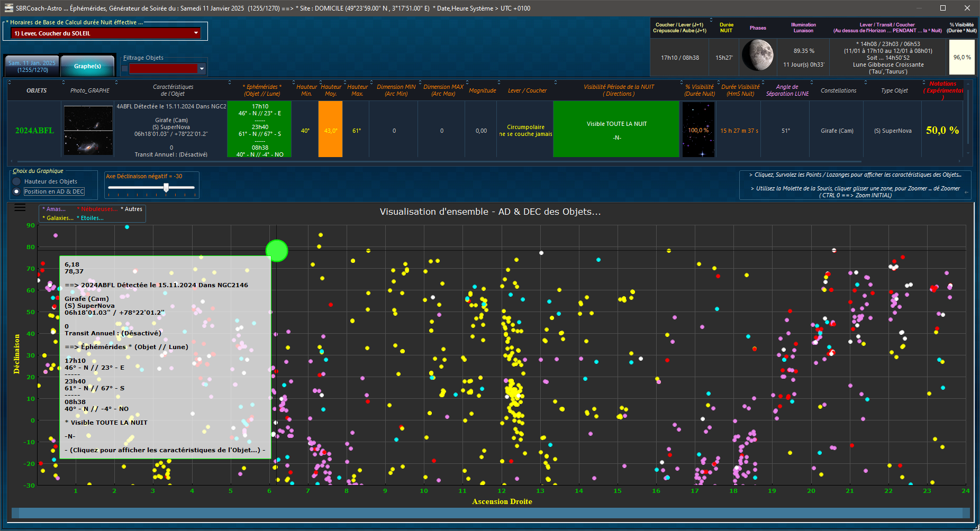Click the yellow 50,0 % notation value
The image size is (980, 531).
[x=942, y=130]
